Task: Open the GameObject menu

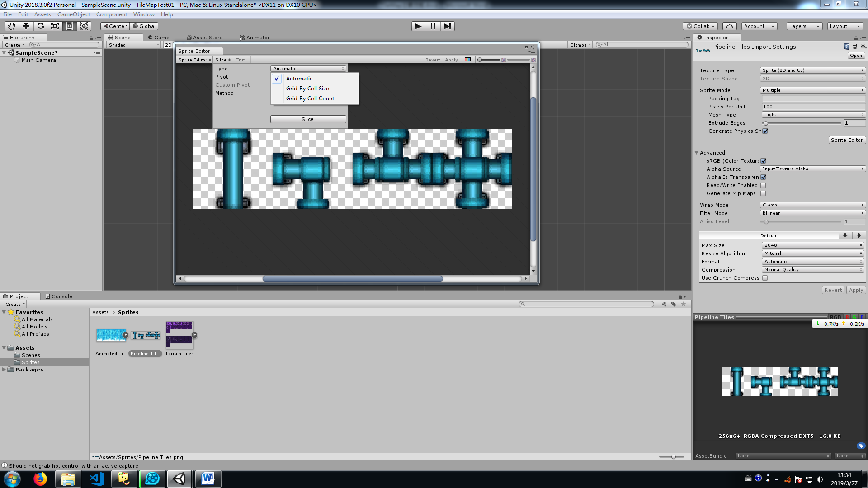Action: point(73,14)
